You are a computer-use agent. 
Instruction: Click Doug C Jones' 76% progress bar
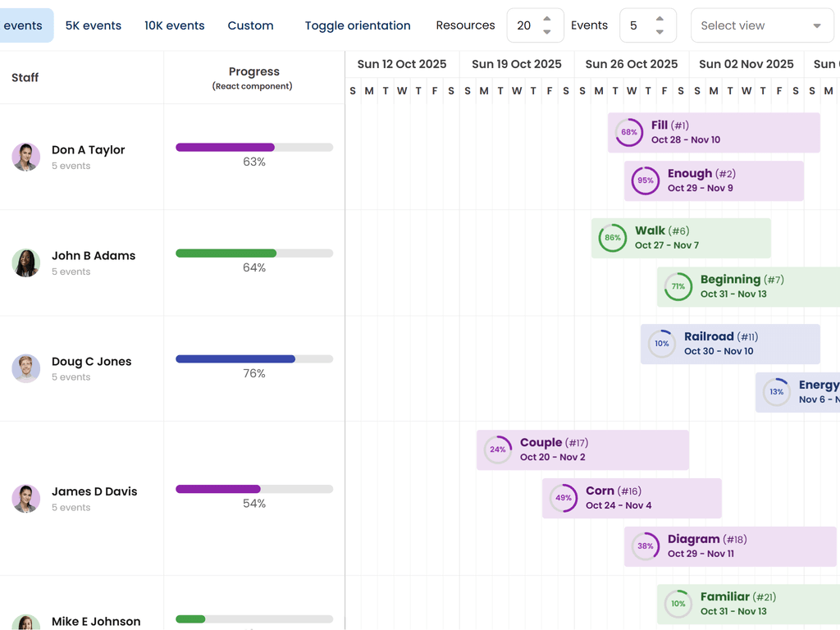pyautogui.click(x=254, y=358)
